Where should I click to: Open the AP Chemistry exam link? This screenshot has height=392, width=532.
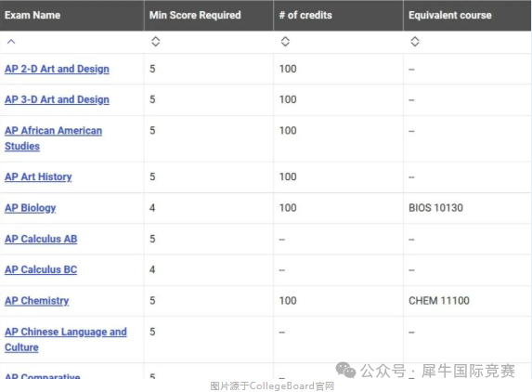tap(36, 301)
